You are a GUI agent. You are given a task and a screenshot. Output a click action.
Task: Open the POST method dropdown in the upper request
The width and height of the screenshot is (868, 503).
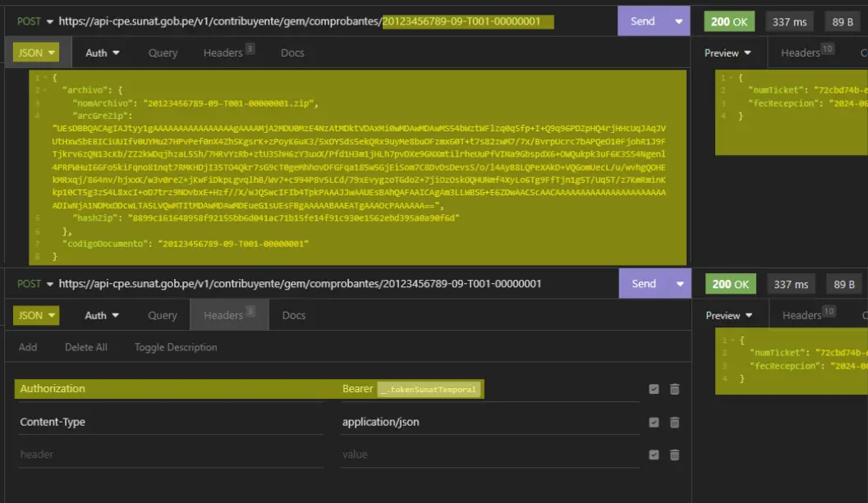click(35, 21)
